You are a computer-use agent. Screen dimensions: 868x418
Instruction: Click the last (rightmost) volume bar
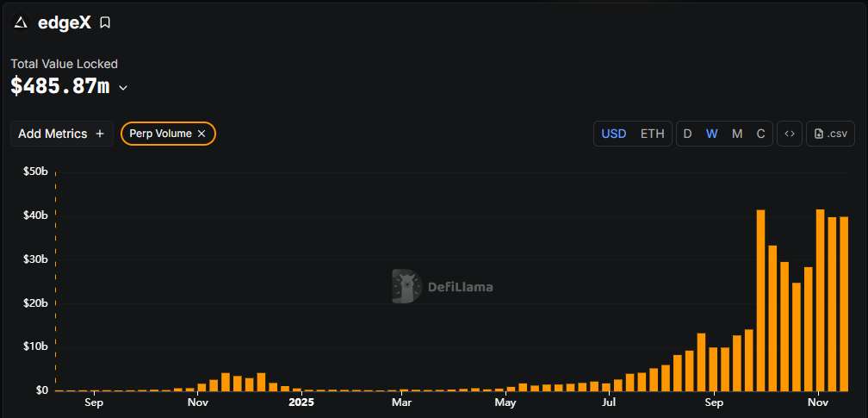[x=844, y=303]
